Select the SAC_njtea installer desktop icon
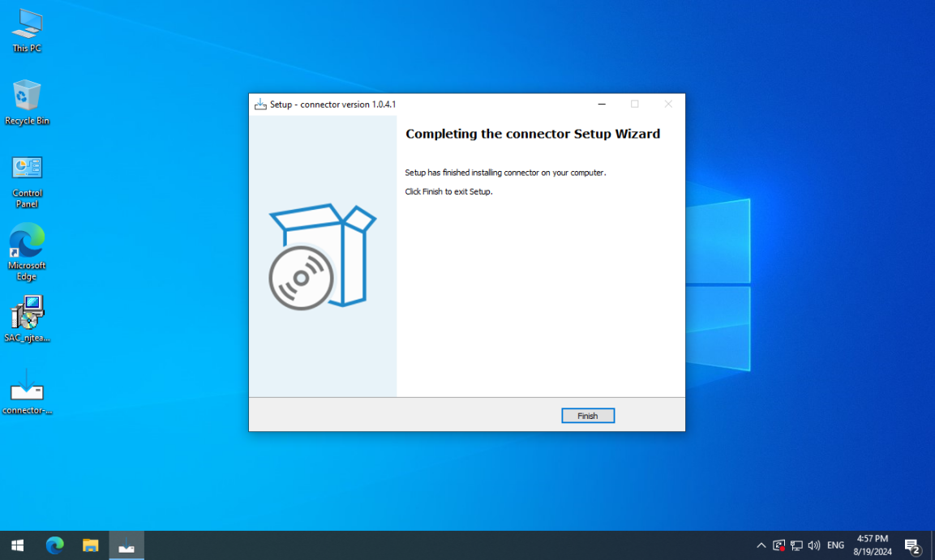Screen dimensions: 935x560 pyautogui.click(x=27, y=319)
